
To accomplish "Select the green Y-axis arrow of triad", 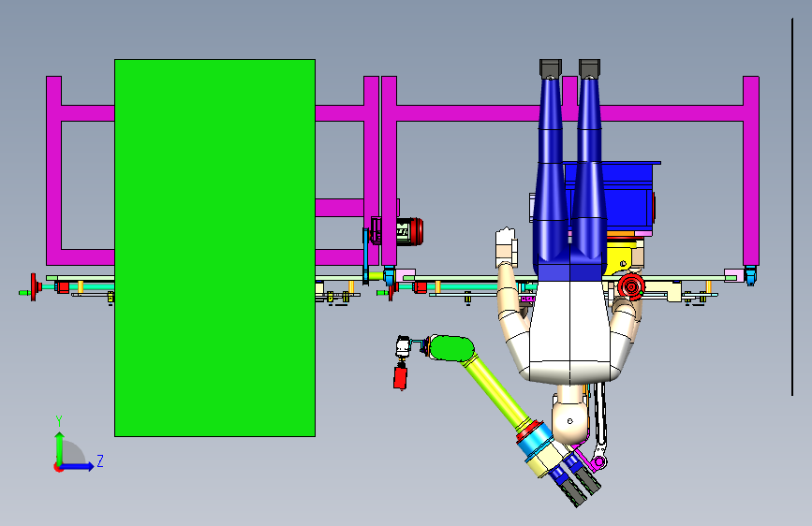I will [60, 447].
